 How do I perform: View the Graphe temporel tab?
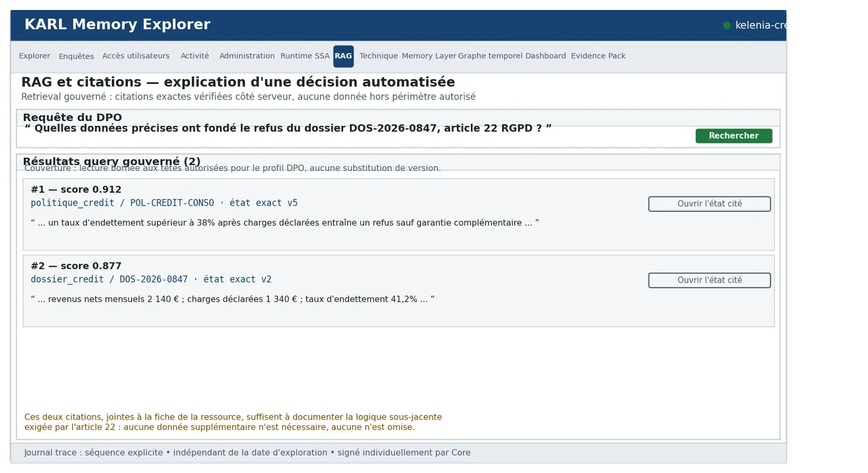pos(490,56)
